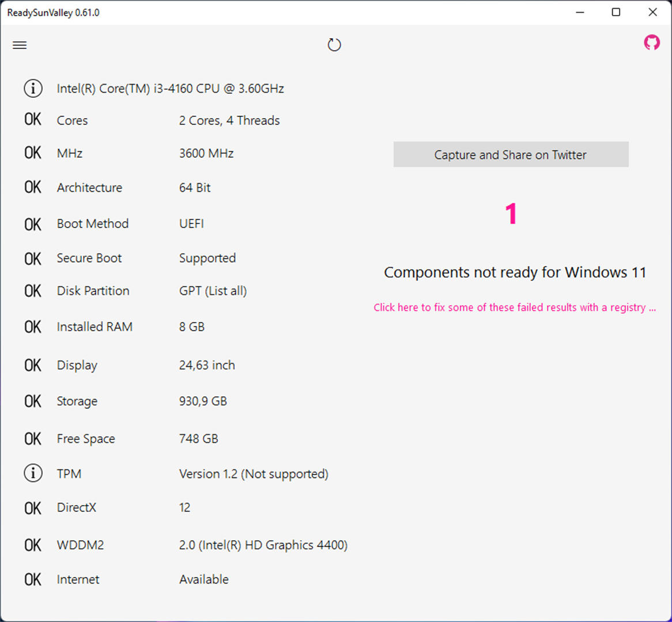The image size is (672, 622).
Task: Maximize the ReadySunValley window
Action: click(616, 13)
